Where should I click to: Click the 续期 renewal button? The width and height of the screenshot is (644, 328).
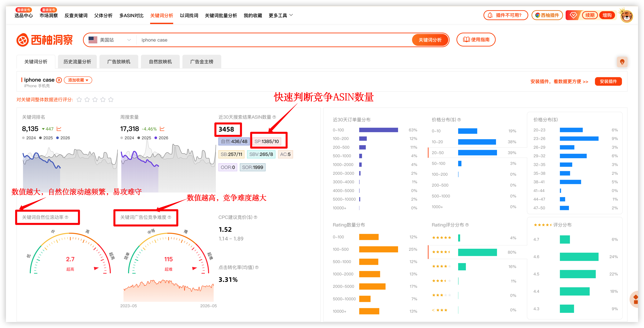point(590,15)
